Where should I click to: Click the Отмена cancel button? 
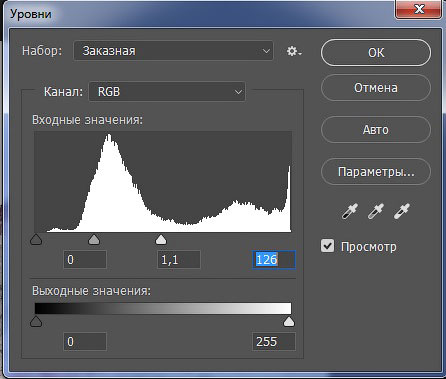tap(376, 88)
